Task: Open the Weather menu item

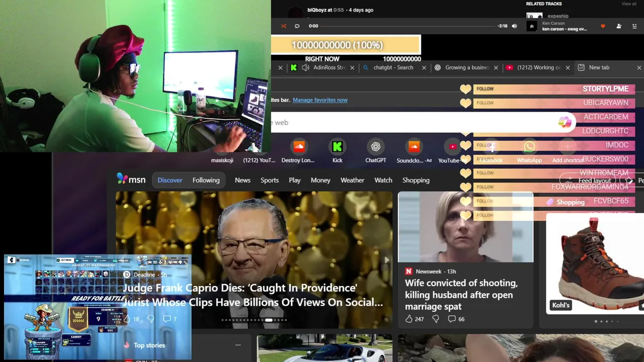Action: 352,180
